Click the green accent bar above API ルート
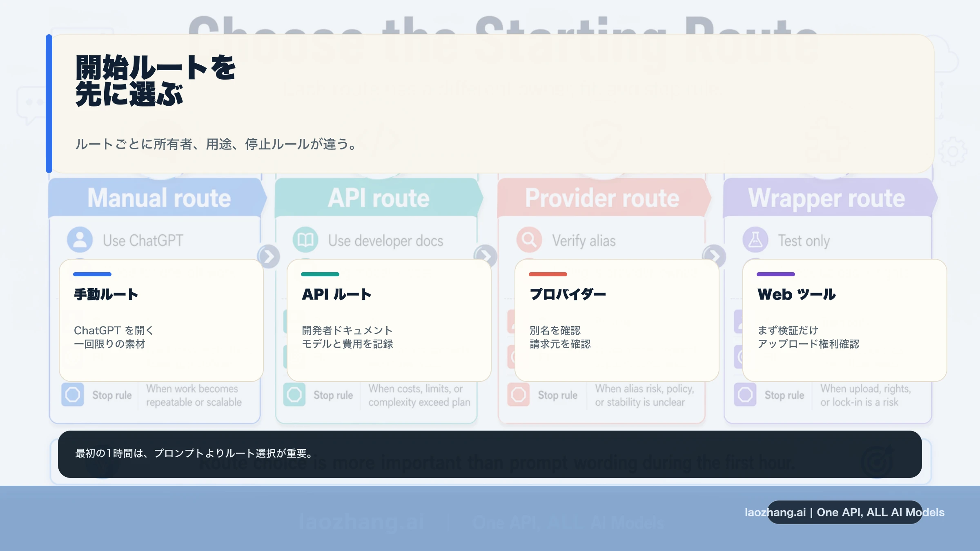The width and height of the screenshot is (980, 551). 320,274
